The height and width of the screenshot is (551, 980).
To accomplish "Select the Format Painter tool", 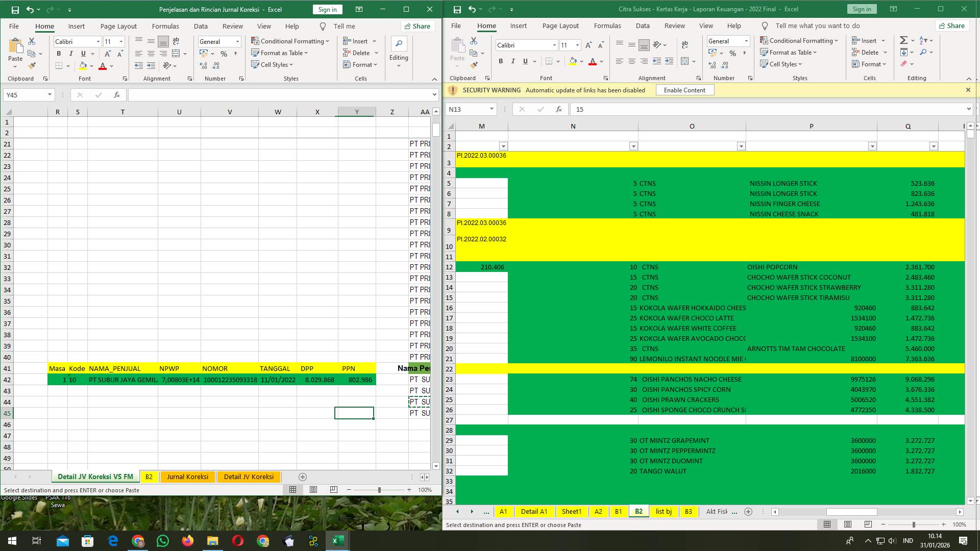I will pos(33,65).
